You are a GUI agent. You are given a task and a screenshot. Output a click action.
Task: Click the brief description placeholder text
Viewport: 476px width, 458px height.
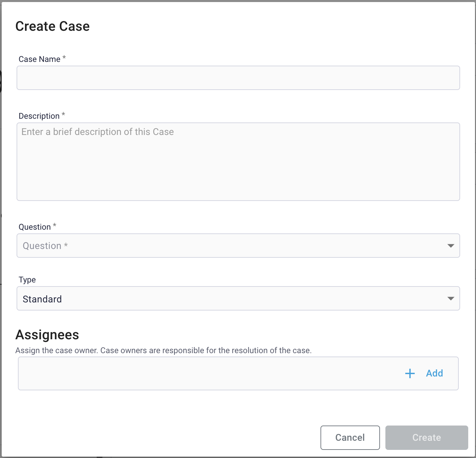click(97, 132)
